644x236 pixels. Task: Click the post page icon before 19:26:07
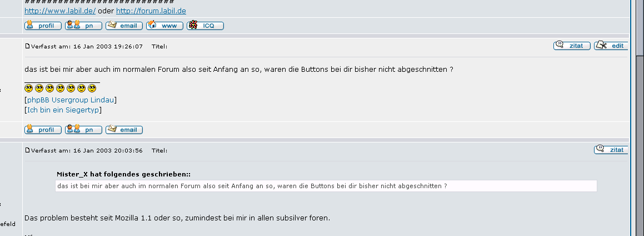coord(28,46)
